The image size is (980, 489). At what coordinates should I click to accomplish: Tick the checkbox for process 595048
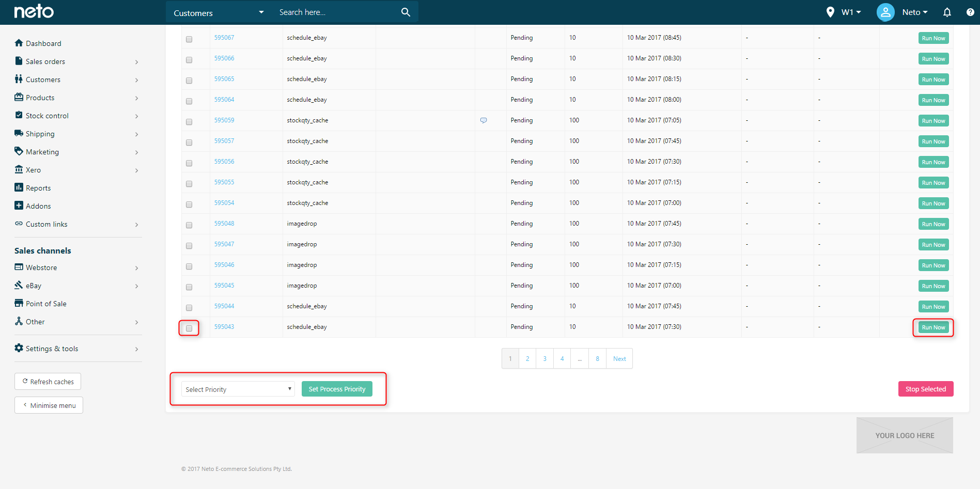pyautogui.click(x=189, y=225)
